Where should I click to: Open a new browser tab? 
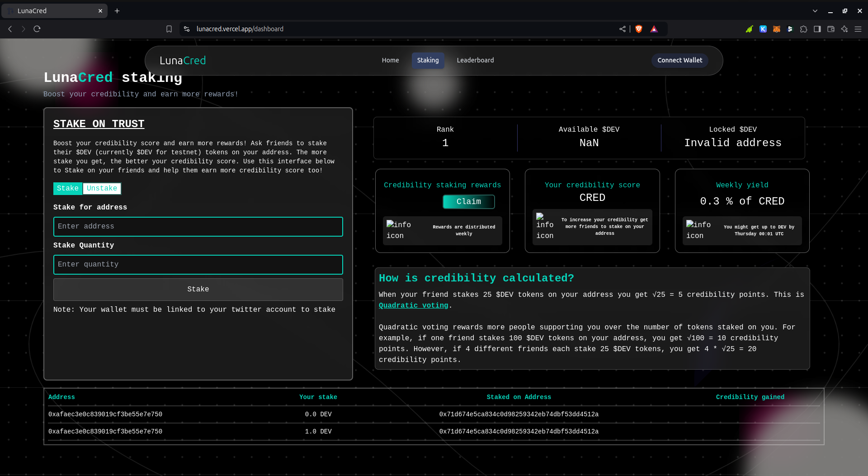pos(117,11)
